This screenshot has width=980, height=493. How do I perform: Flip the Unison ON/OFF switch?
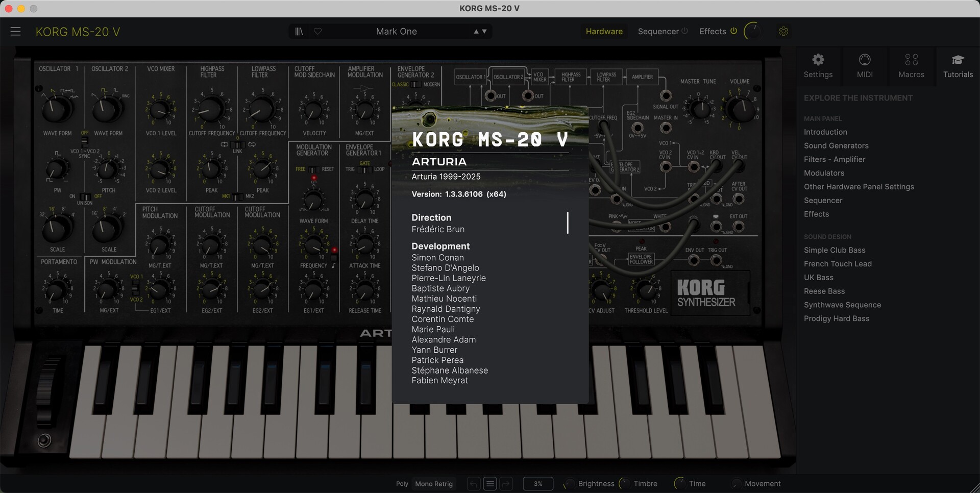click(x=85, y=196)
